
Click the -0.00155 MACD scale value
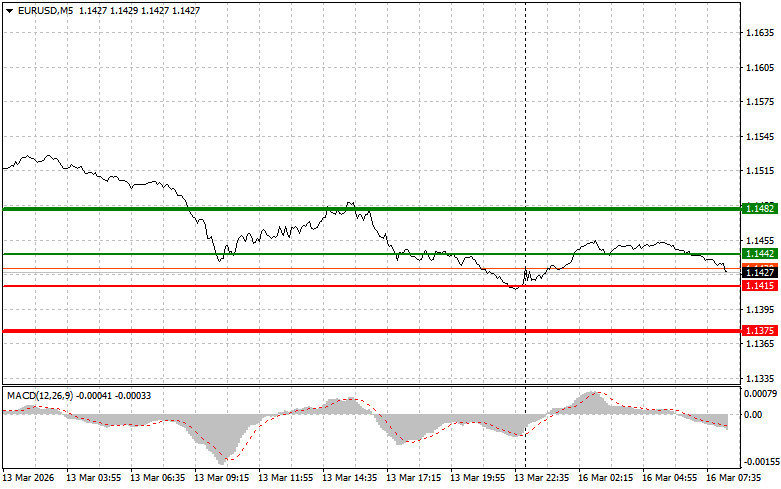[x=761, y=462]
